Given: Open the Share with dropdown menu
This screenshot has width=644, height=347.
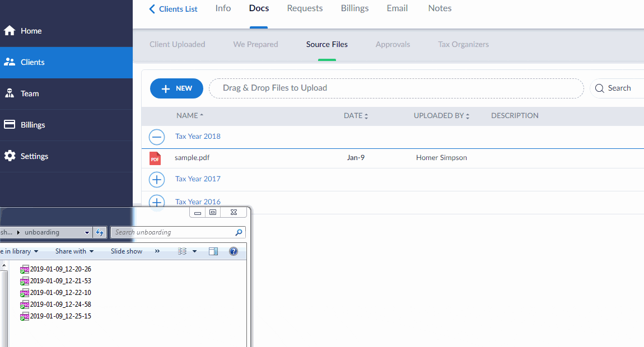Looking at the screenshot, I should (74, 251).
